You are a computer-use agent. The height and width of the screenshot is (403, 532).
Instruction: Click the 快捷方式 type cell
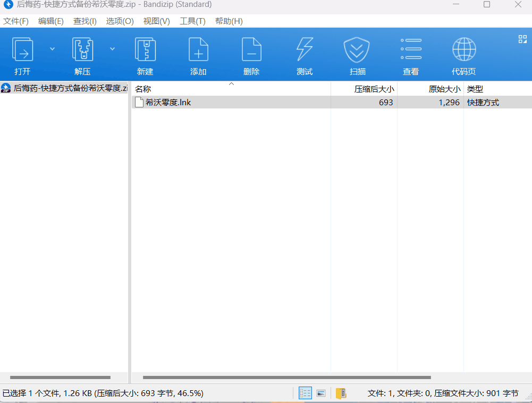click(483, 102)
